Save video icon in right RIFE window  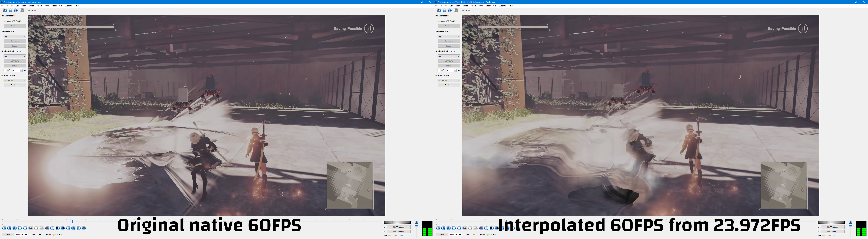pyautogui.click(x=445, y=11)
